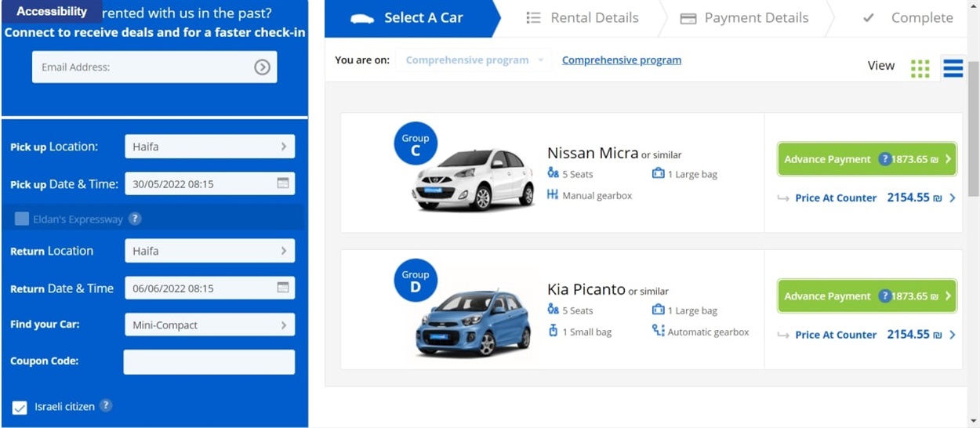Screen dimensions: 980x428
Task: Enable Eldan's Expressway checkbox
Action: coord(22,219)
